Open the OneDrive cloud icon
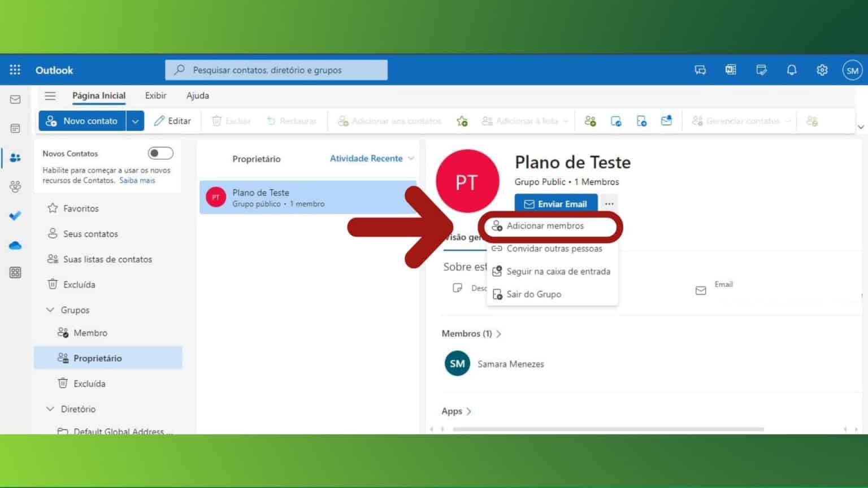 click(x=15, y=245)
